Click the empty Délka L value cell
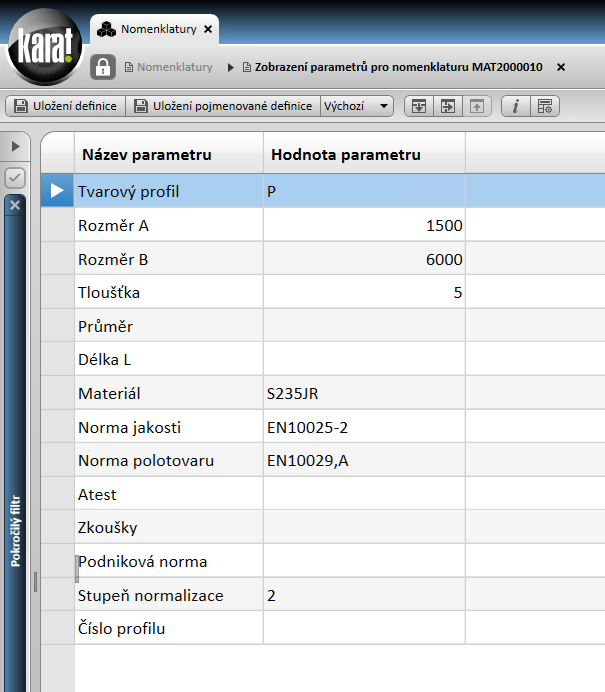The width and height of the screenshot is (605, 692). point(364,360)
